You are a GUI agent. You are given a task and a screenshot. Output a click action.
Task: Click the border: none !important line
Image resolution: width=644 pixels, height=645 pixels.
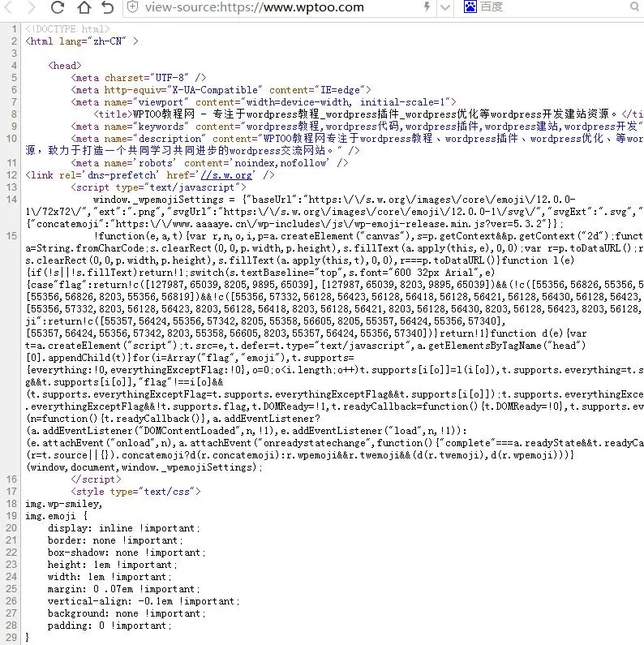(x=115, y=540)
